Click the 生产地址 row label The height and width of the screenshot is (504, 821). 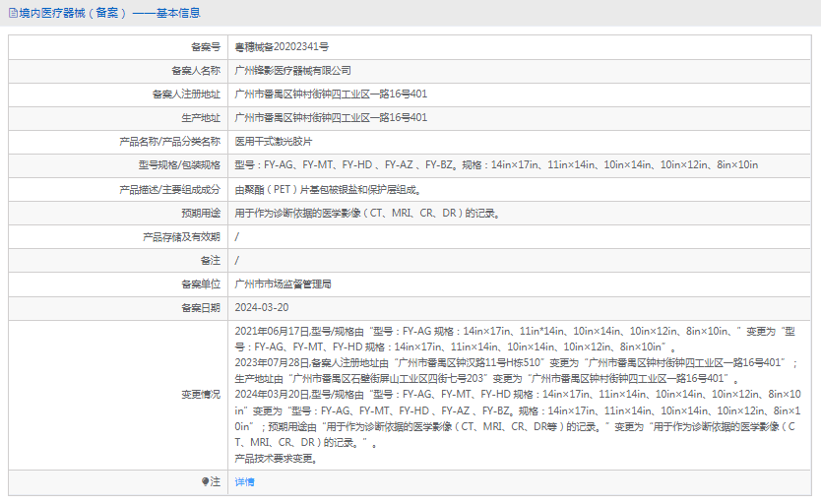point(201,118)
